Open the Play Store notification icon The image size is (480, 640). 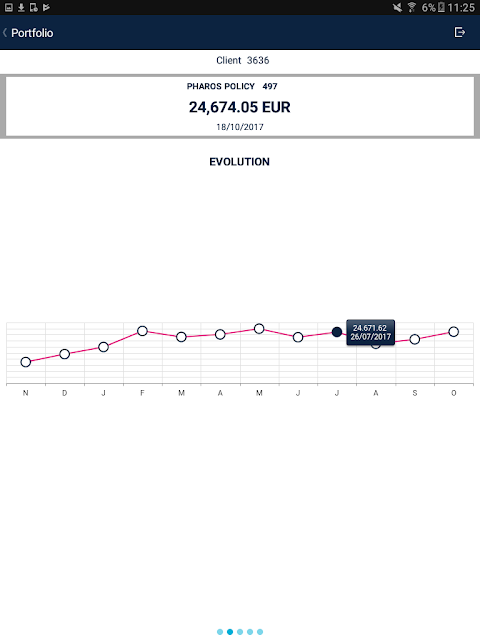pos(47,7)
